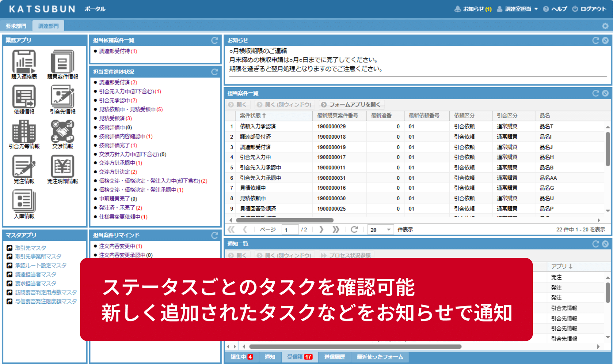Click the page number input field
Screen dimensions: 613x364
pyautogui.click(x=290, y=229)
